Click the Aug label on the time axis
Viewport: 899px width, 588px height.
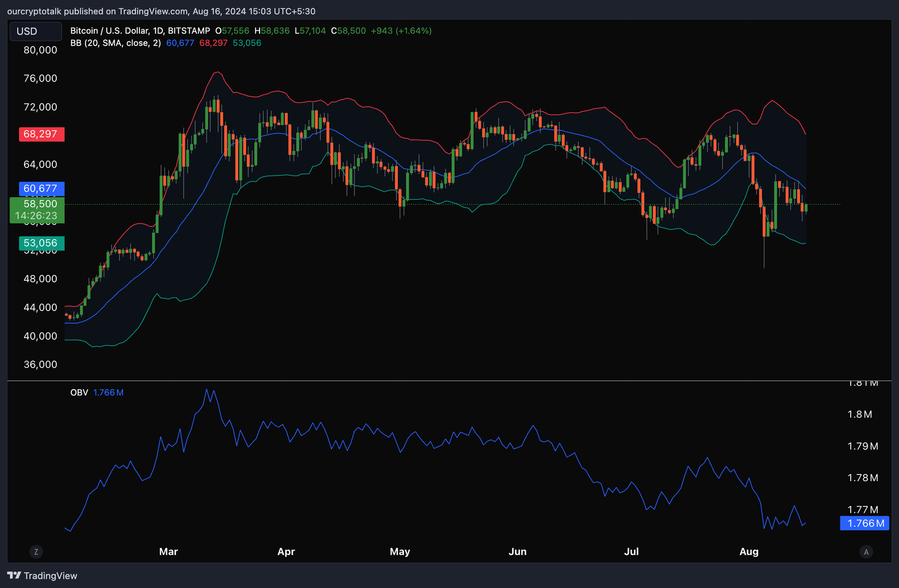click(748, 552)
